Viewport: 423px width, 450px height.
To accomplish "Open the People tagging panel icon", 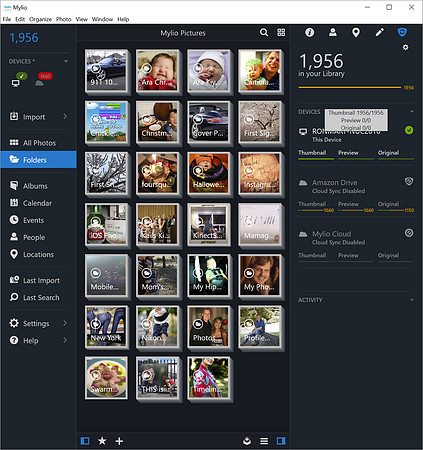I will [x=333, y=32].
